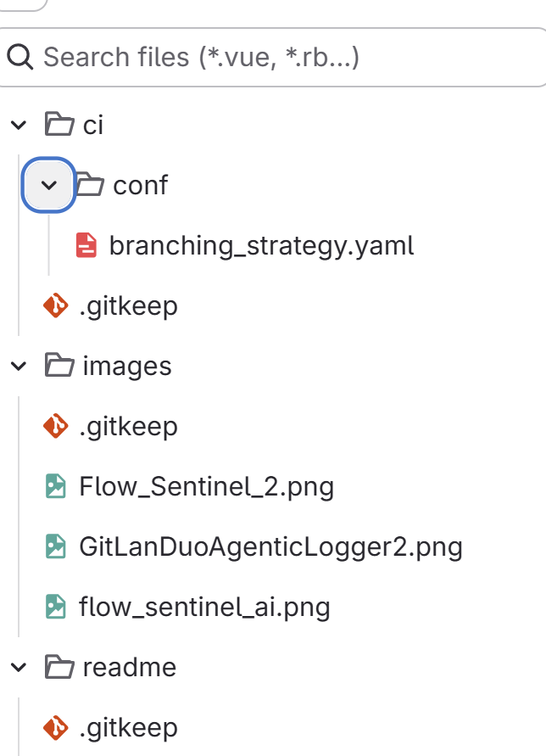Click git icon of images .gitkeep
Image resolution: width=546 pixels, height=756 pixels.
pyautogui.click(x=55, y=426)
